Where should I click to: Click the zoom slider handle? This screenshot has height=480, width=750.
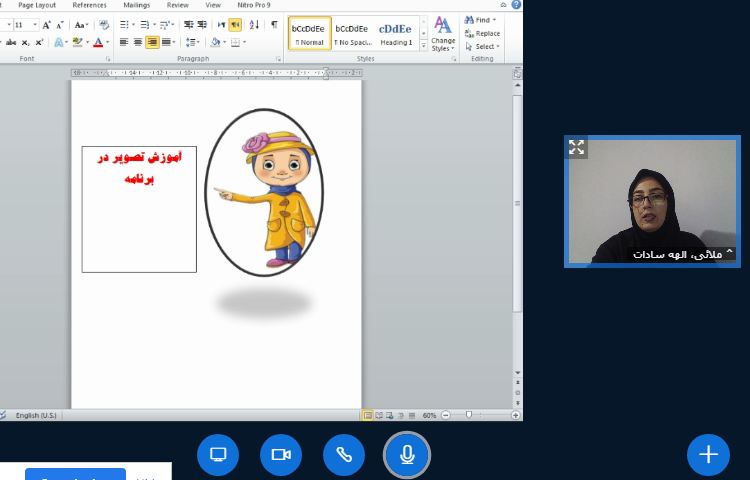469,415
